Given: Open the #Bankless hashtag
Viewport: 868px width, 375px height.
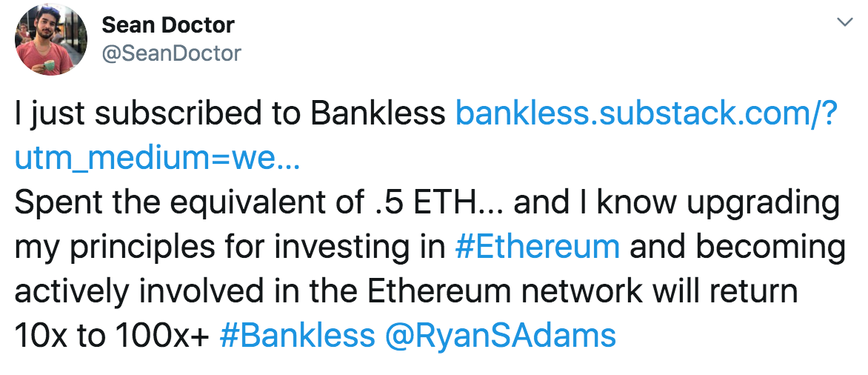Looking at the screenshot, I should tap(298, 336).
